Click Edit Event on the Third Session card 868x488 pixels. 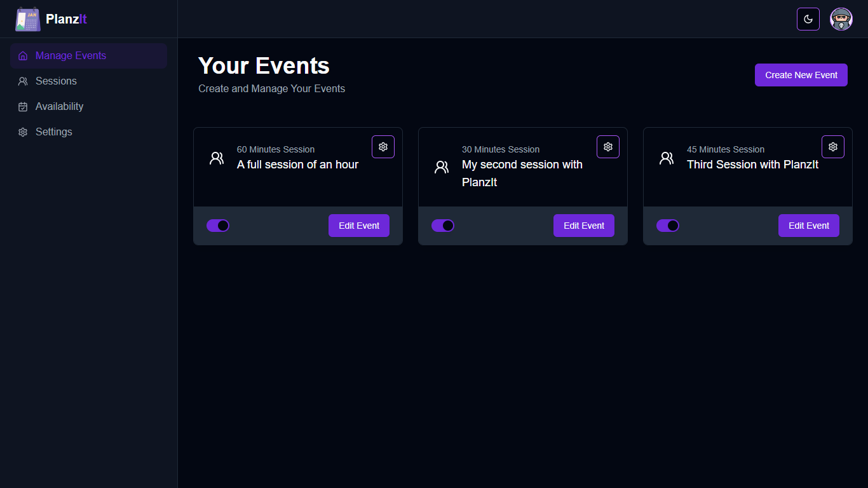(x=809, y=226)
